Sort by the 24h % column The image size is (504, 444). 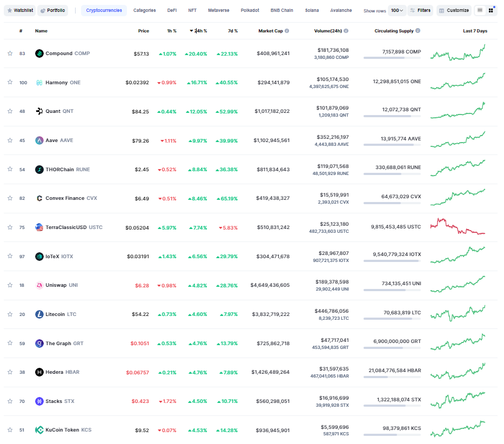click(200, 31)
